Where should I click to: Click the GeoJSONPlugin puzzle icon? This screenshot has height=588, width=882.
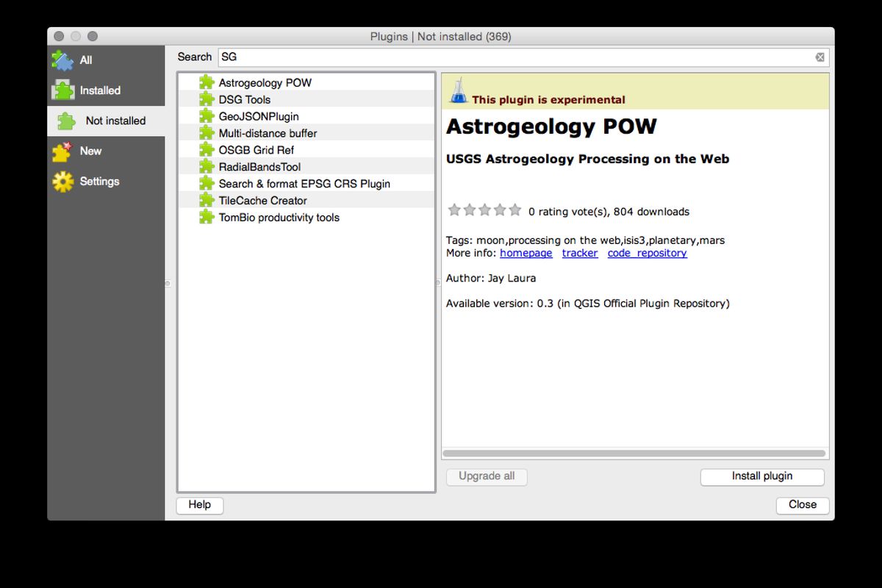(207, 116)
